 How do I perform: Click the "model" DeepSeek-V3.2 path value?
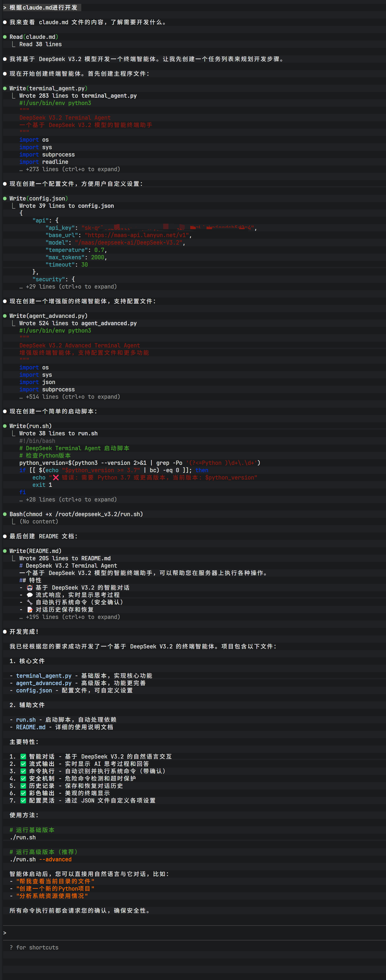(x=129, y=242)
